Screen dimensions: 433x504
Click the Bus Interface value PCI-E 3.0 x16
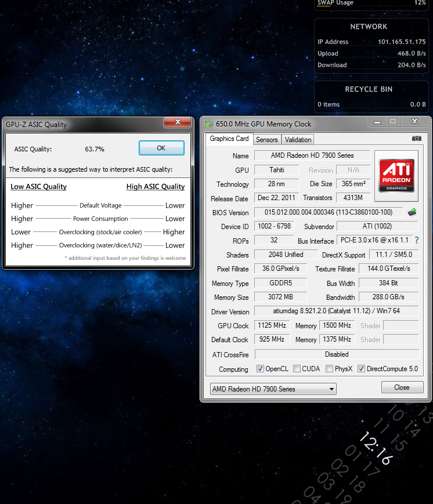[374, 241]
